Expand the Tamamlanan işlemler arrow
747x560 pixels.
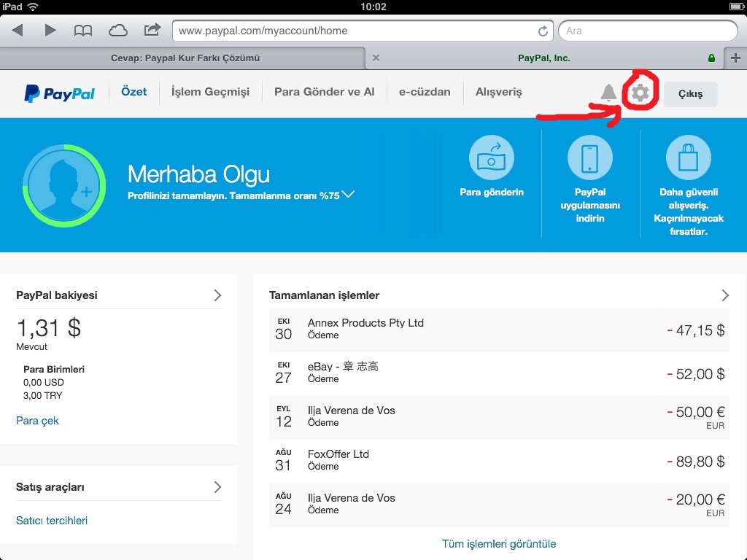pyautogui.click(x=724, y=295)
